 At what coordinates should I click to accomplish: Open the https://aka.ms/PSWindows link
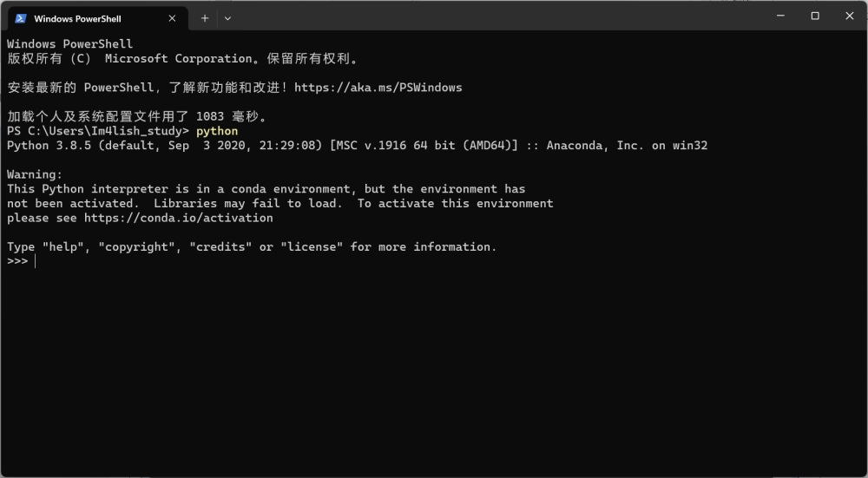pos(378,88)
